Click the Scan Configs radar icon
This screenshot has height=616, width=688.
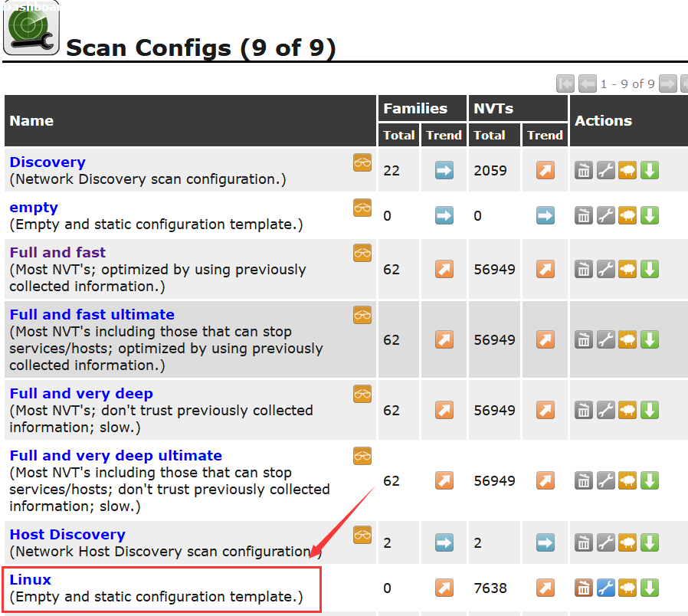tap(31, 29)
